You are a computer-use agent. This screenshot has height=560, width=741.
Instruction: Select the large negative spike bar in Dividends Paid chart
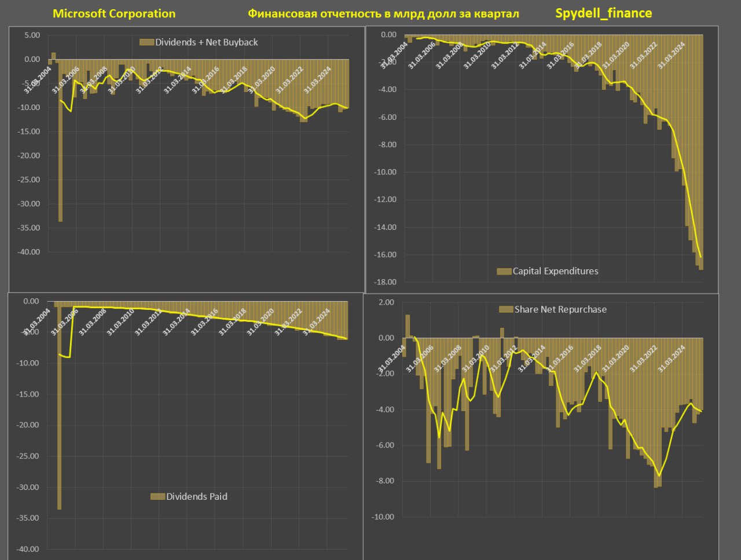tap(59, 405)
